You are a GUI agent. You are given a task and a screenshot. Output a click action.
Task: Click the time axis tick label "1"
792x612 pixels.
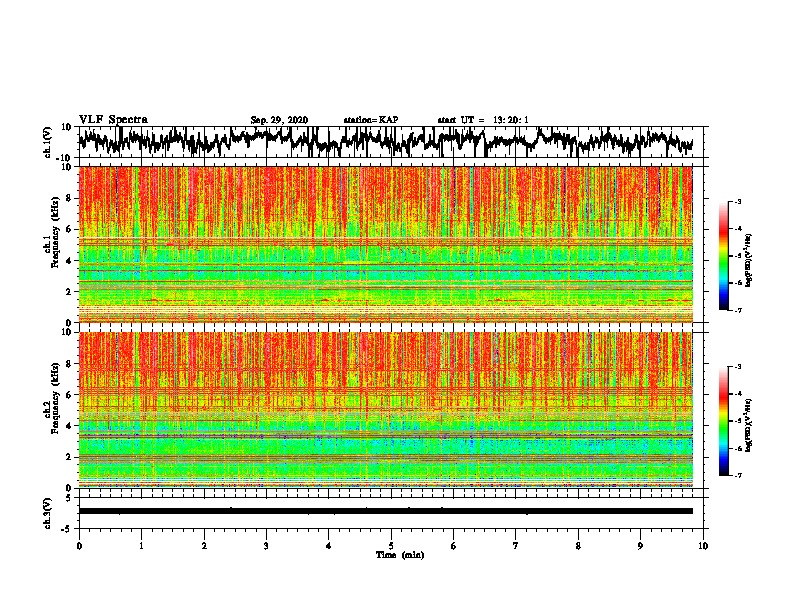[141, 546]
